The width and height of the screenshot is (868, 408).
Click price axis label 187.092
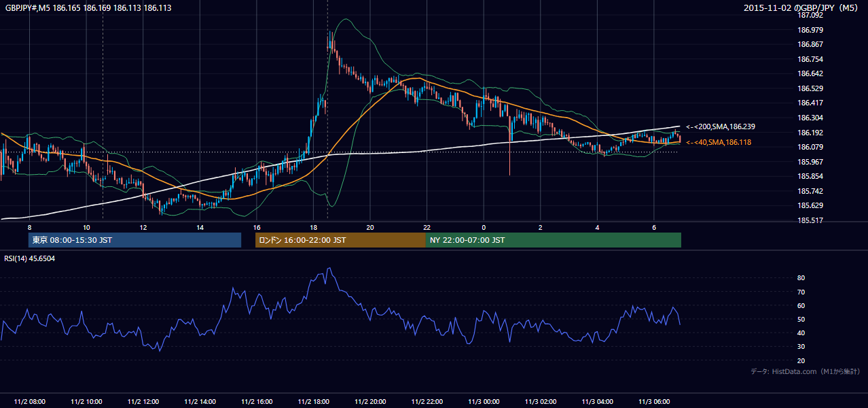coord(809,15)
